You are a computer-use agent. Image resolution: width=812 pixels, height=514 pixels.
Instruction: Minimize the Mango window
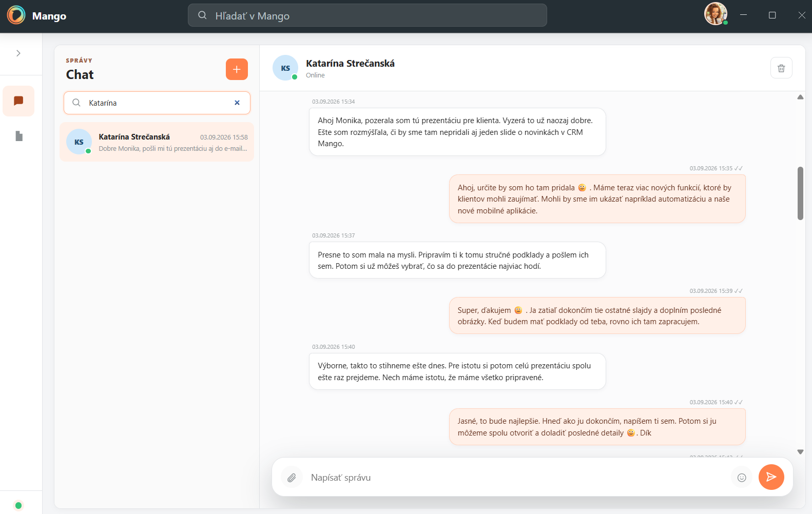(743, 15)
